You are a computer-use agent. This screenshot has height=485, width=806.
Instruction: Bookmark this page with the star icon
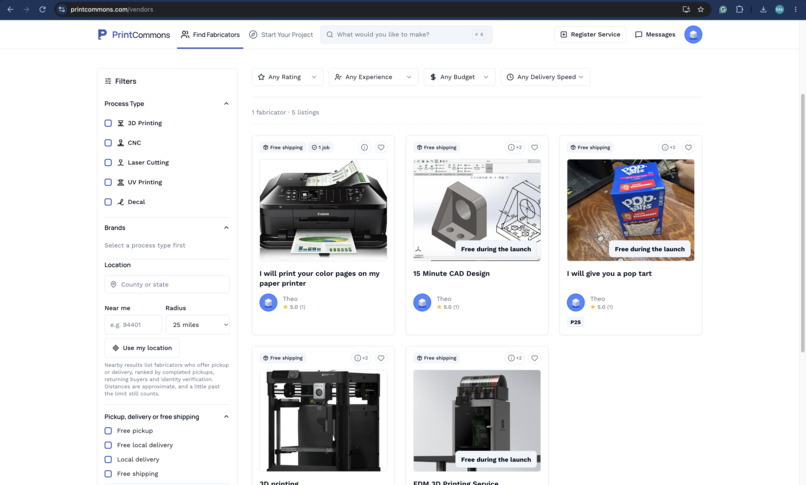point(701,9)
